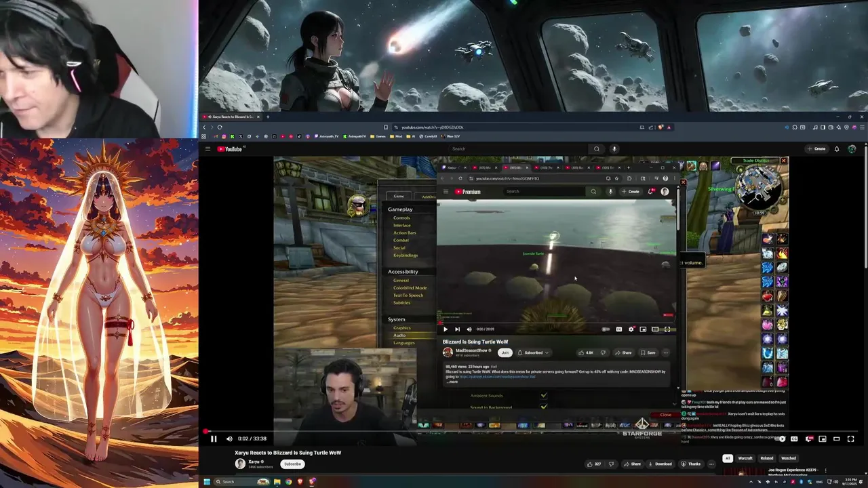The height and width of the screenshot is (488, 868).
Task: Open Xaryu channel avatar
Action: 240,464
